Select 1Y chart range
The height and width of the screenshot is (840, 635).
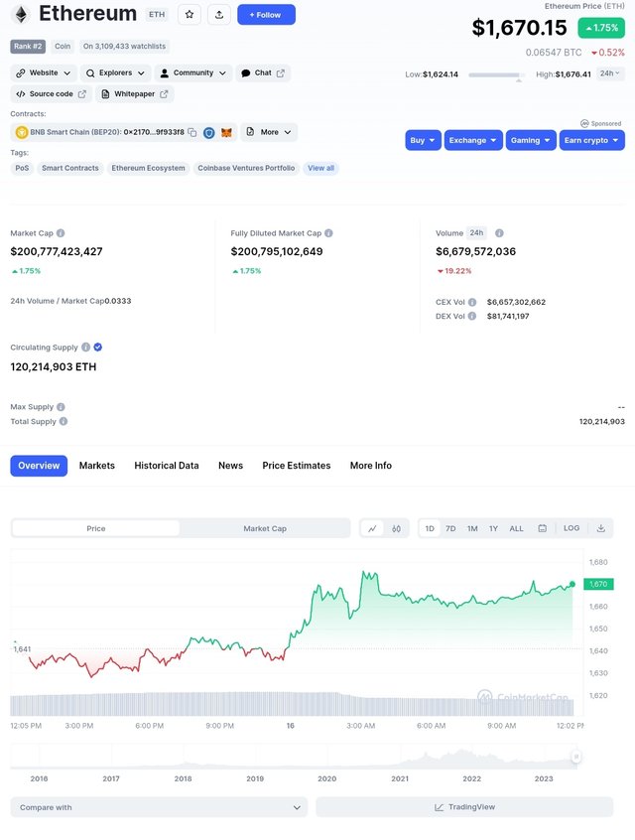[x=494, y=528]
